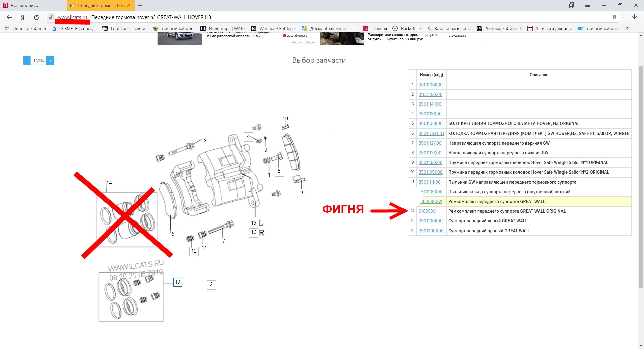Switch to the 'Новая запись' tab
Image resolution: width=644 pixels, height=349 pixels.
[x=34, y=5]
